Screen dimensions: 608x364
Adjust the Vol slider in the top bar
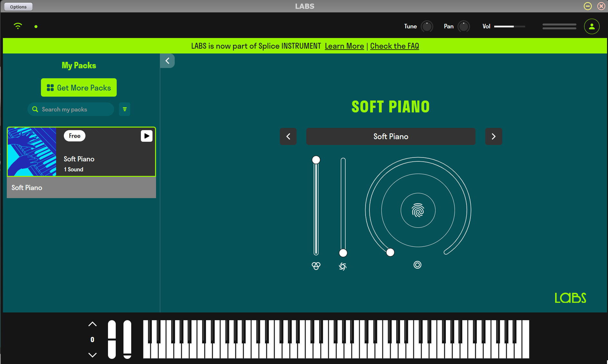[509, 26]
